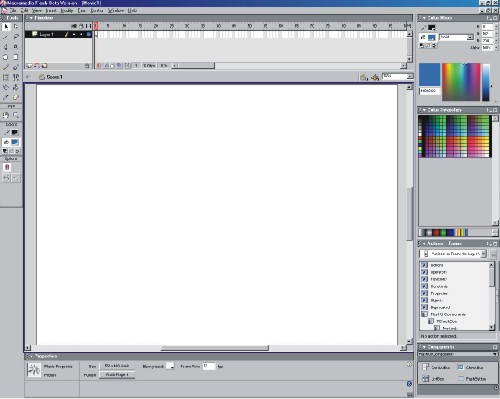
Task: Collapse the Timeline panel
Action: [x=31, y=18]
